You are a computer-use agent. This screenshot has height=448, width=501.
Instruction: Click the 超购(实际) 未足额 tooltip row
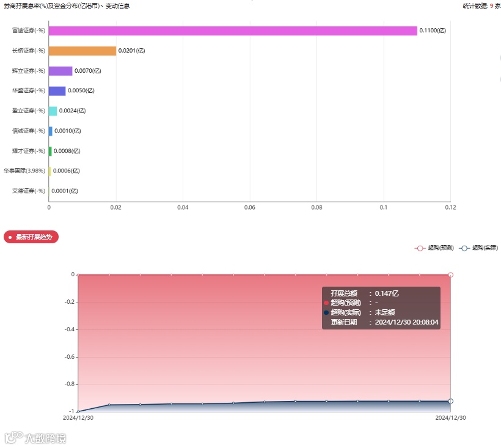359,312
